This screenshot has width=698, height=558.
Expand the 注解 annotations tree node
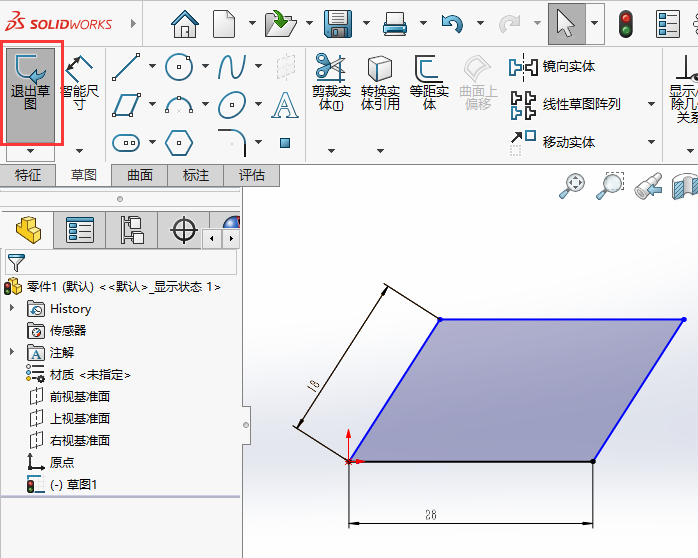point(12,352)
